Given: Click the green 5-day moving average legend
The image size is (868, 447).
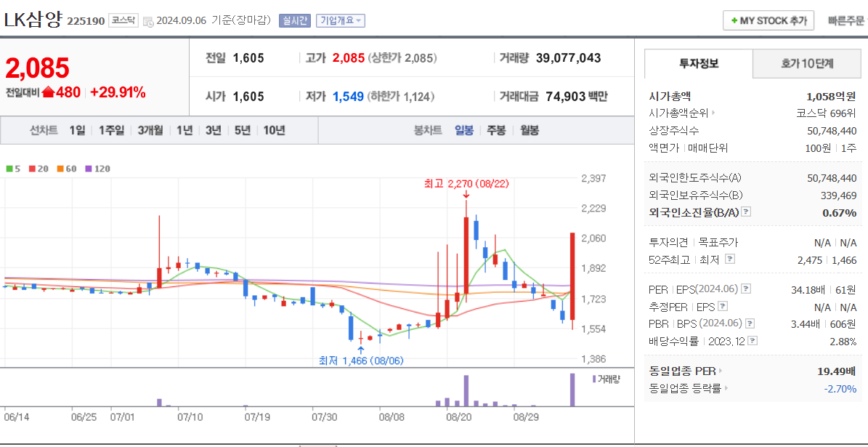Looking at the screenshot, I should click(13, 169).
